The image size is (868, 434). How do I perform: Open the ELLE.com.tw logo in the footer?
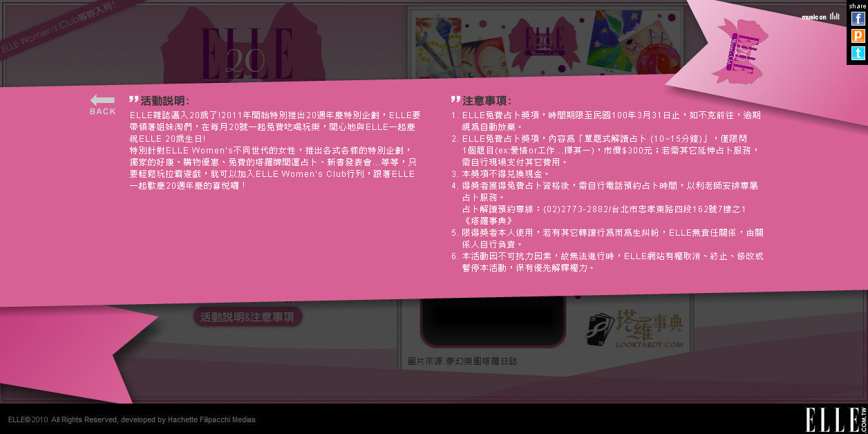click(x=835, y=419)
